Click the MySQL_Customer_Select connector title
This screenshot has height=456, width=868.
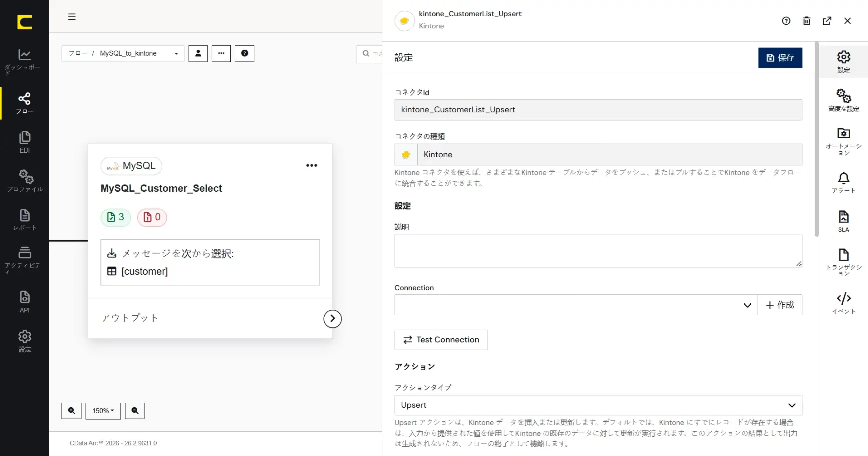coord(161,188)
